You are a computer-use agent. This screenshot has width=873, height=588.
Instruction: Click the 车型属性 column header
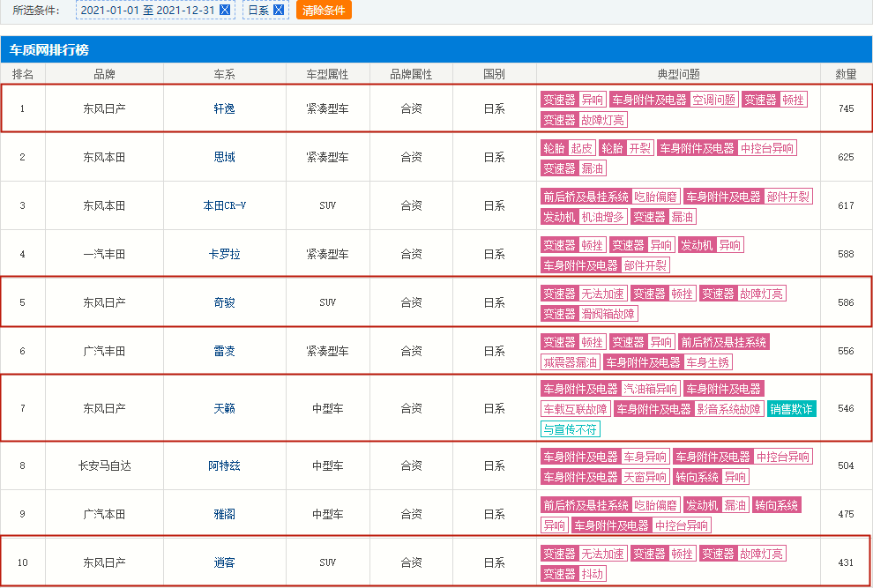pyautogui.click(x=327, y=74)
